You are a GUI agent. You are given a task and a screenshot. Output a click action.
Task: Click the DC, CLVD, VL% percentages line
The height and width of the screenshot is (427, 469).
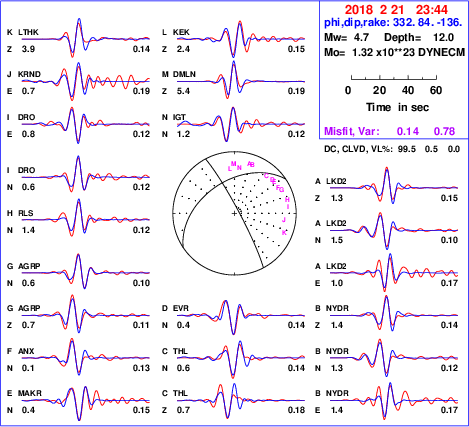pos(392,149)
